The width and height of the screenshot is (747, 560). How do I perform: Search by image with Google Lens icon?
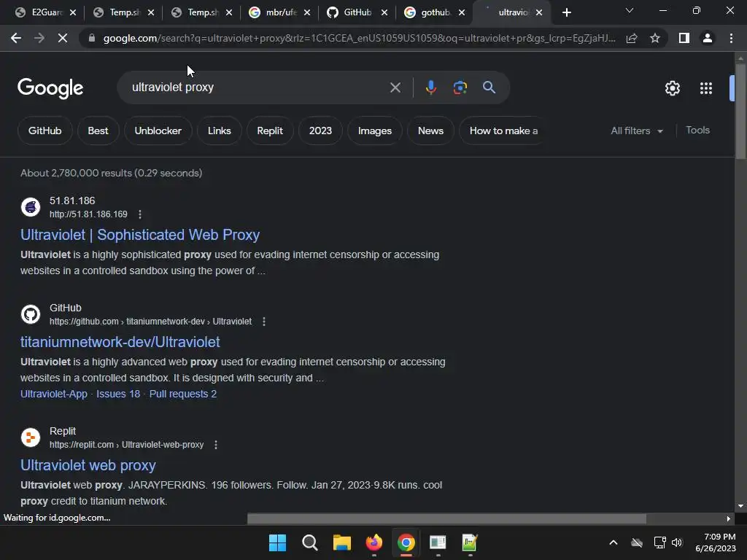coord(460,87)
